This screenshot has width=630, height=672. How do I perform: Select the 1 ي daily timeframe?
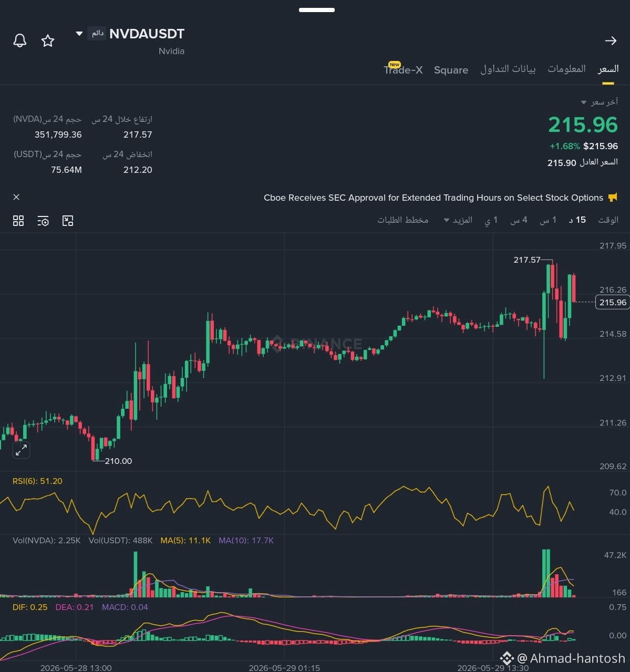[x=491, y=220]
